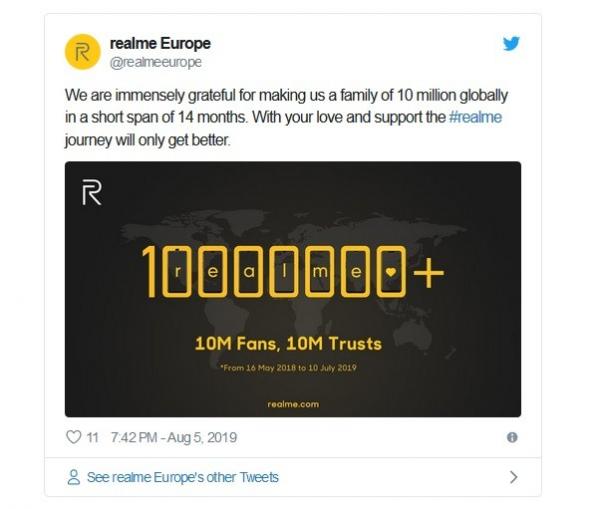
Task: Click the @realmeeurope handle
Action: (155, 62)
